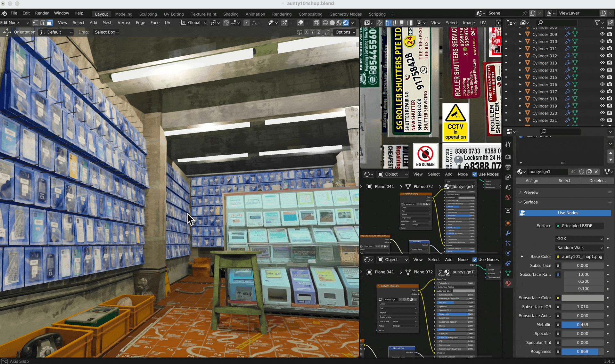Open the Select Box drag dropdown

pos(107,32)
